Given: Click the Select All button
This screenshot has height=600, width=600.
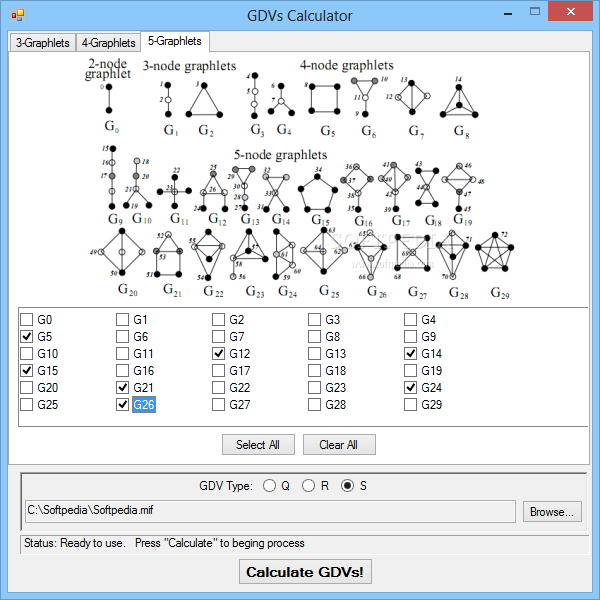Looking at the screenshot, I should pos(258,445).
